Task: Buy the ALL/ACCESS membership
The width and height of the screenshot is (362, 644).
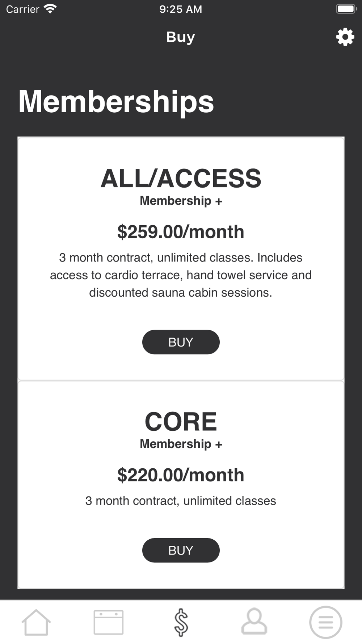Action: coord(181,342)
